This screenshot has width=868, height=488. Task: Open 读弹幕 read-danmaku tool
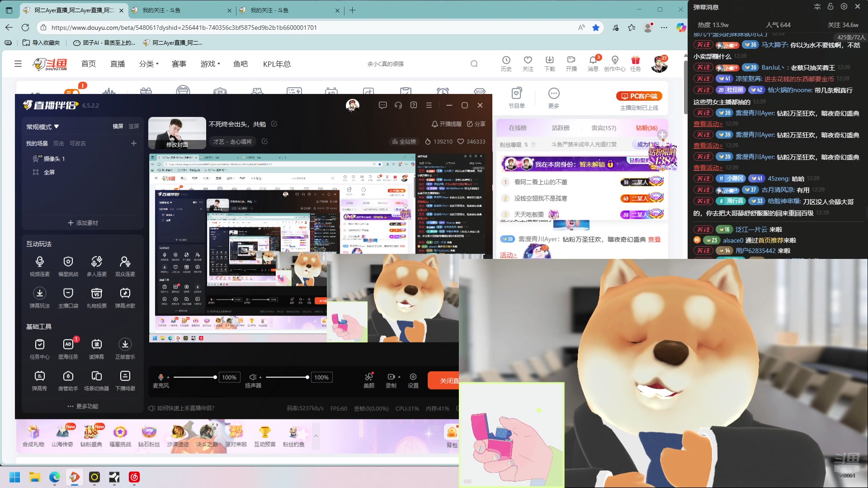97,345
